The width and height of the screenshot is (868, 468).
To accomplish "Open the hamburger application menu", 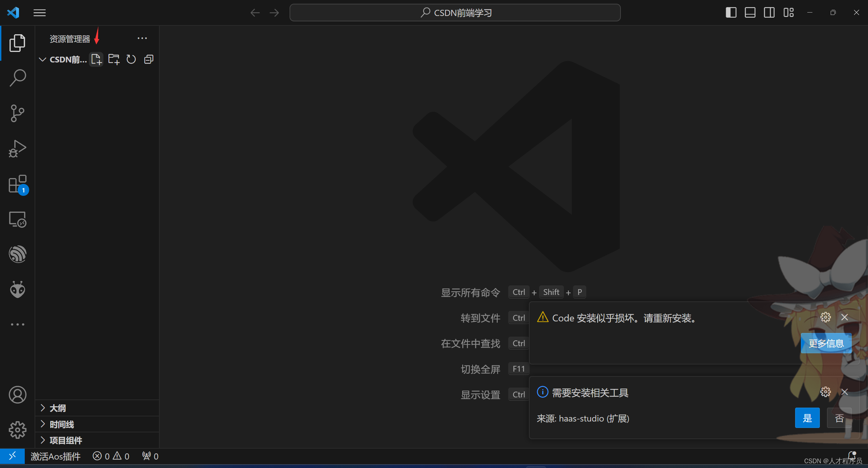I will (39, 13).
